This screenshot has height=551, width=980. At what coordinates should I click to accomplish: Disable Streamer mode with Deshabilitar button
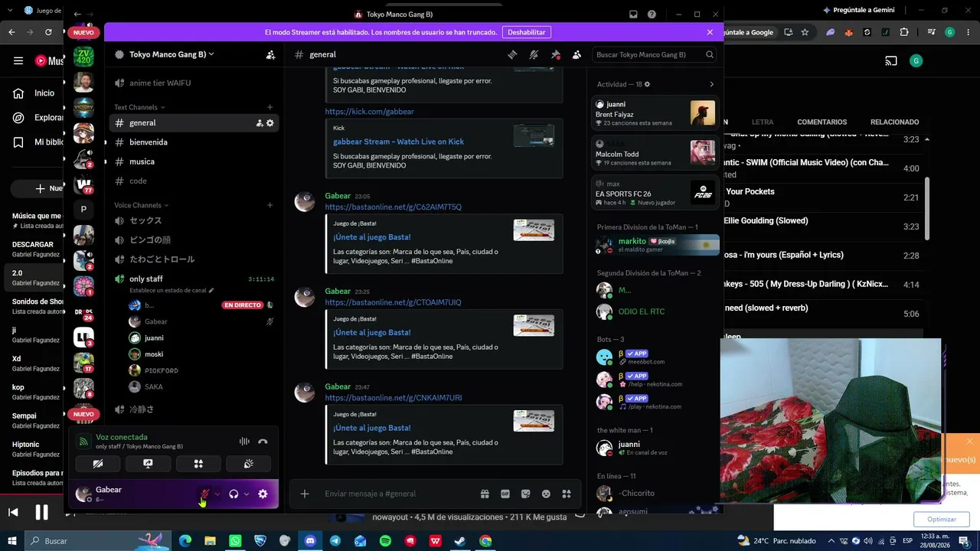(x=527, y=32)
